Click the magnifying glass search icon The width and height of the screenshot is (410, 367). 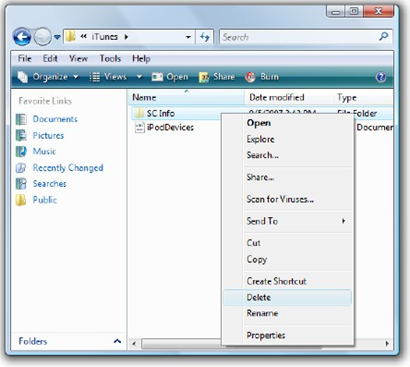click(383, 36)
